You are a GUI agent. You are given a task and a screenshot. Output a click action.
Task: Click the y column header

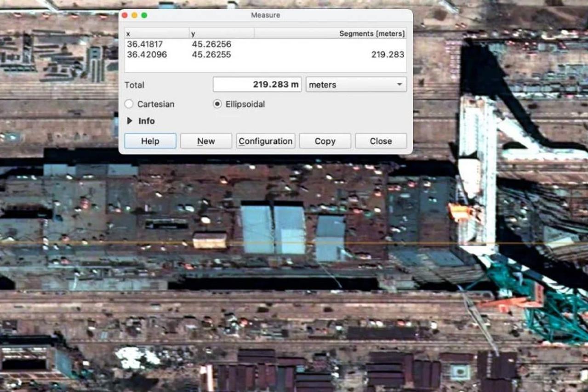tap(222, 34)
